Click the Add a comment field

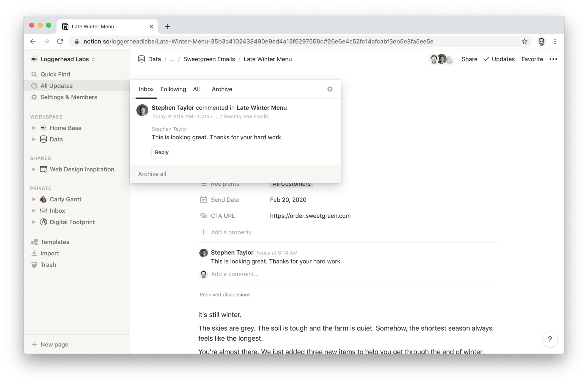point(234,274)
